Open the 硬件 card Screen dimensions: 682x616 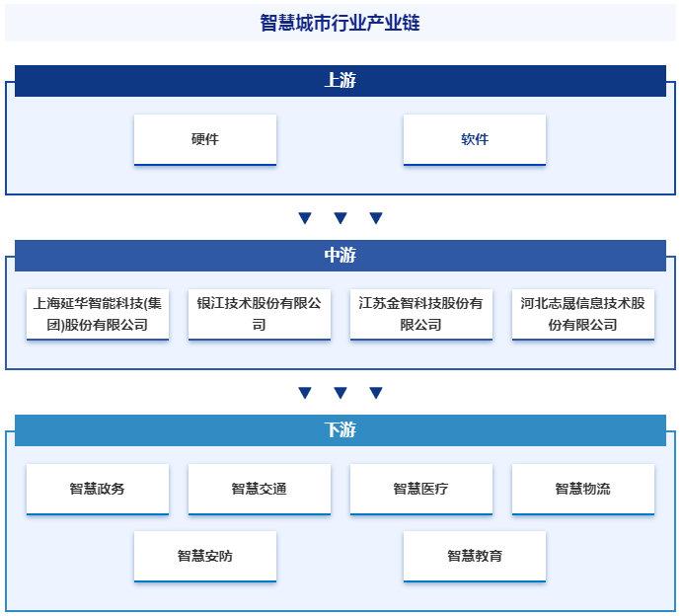[205, 139]
